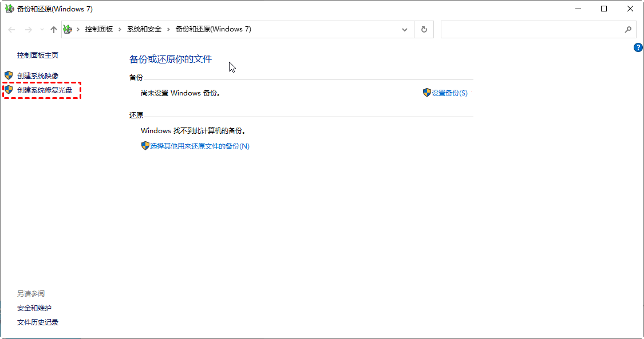The width and height of the screenshot is (644, 339).
Task: Open 文件历史记录 link
Action: [x=38, y=322]
